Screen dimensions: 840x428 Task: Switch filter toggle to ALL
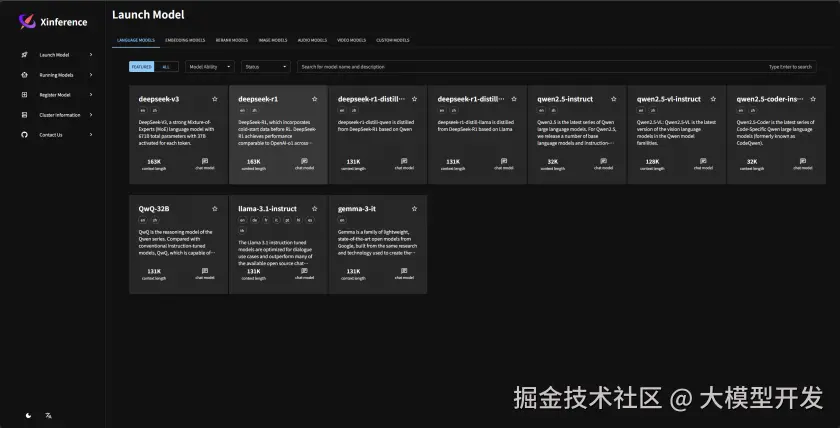(166, 67)
